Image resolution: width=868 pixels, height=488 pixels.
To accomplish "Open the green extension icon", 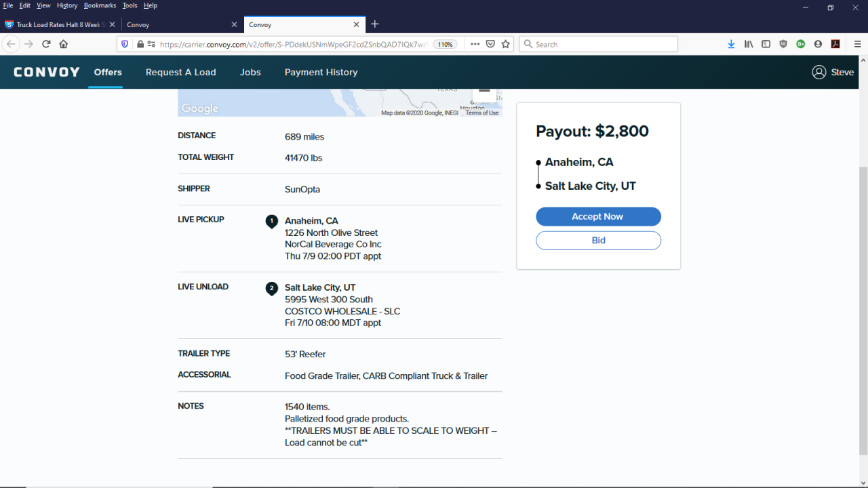I will [801, 44].
